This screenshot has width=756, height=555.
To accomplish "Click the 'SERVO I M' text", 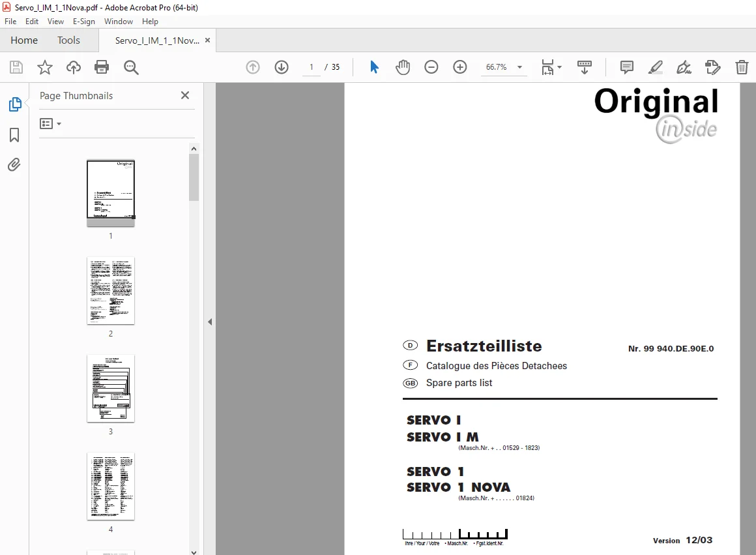I will [443, 437].
